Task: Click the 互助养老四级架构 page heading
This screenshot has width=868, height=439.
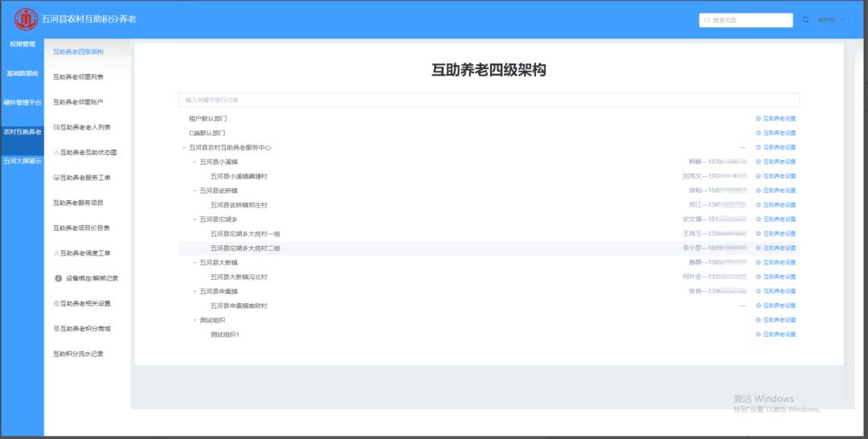Action: pyautogui.click(x=489, y=70)
